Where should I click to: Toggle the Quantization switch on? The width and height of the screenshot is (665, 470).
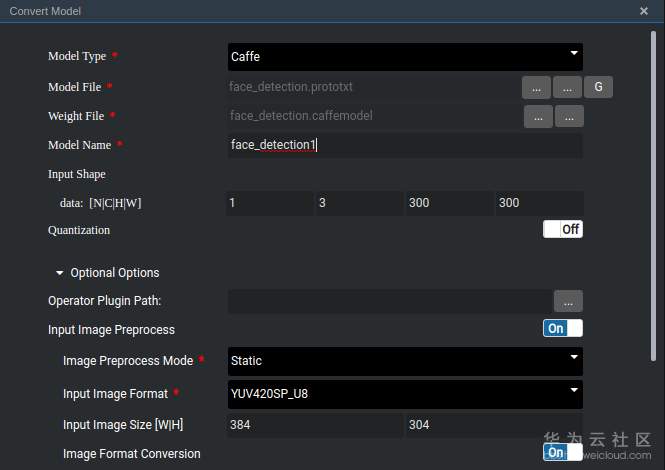(563, 229)
